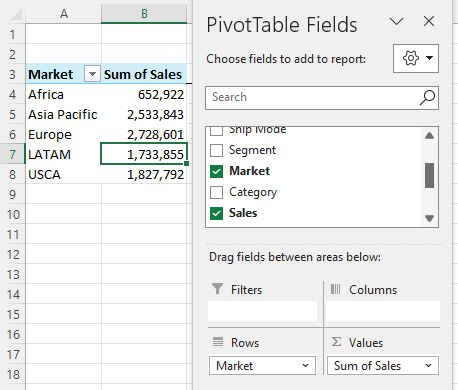This screenshot has height=390, width=458.
Task: Select row 1 header
Action: [x=12, y=34]
